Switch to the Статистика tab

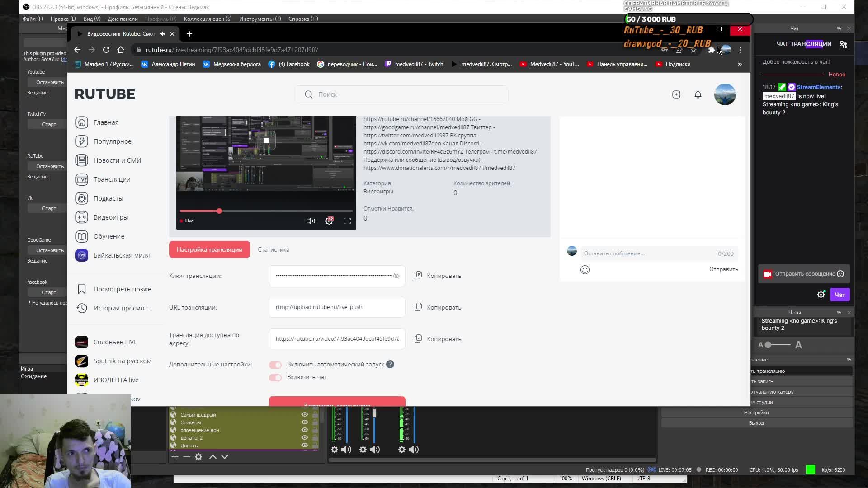(x=274, y=249)
